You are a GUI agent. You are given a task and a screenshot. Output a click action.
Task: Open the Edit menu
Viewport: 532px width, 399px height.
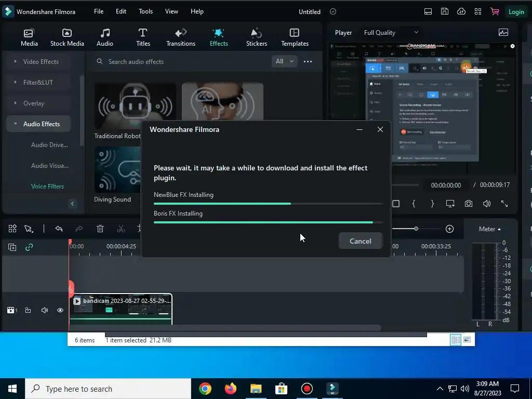point(121,11)
